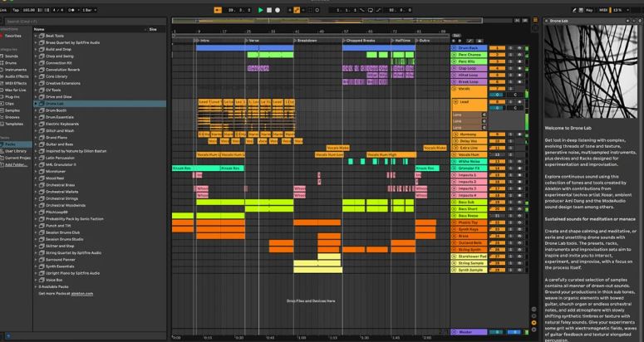Expand the Core Library pack
The image size is (644, 342).
click(36, 76)
